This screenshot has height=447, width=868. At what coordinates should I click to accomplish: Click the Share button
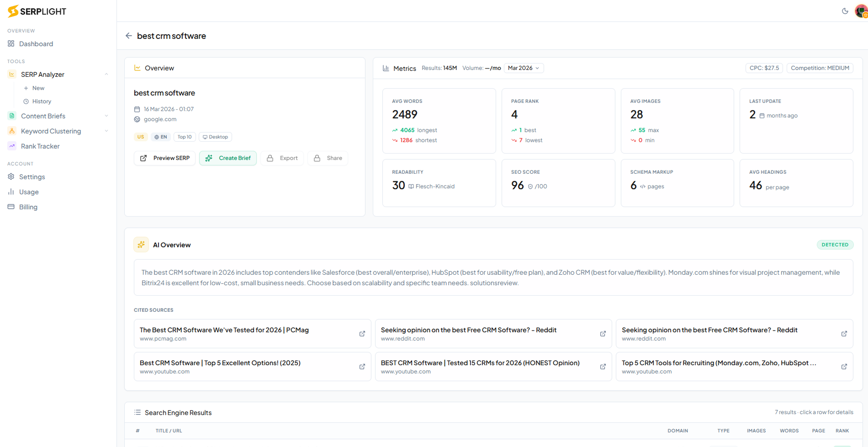click(328, 158)
